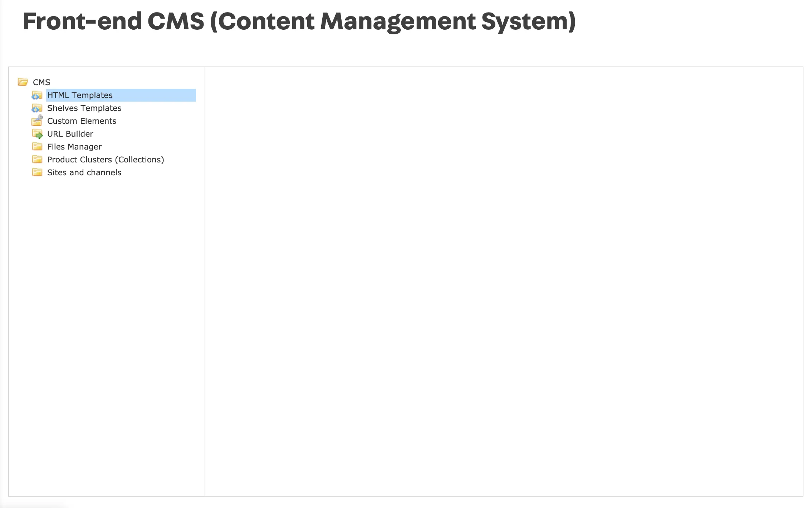Click the divider between tree and content panes
The width and height of the screenshot is (812, 508).
pos(205,281)
